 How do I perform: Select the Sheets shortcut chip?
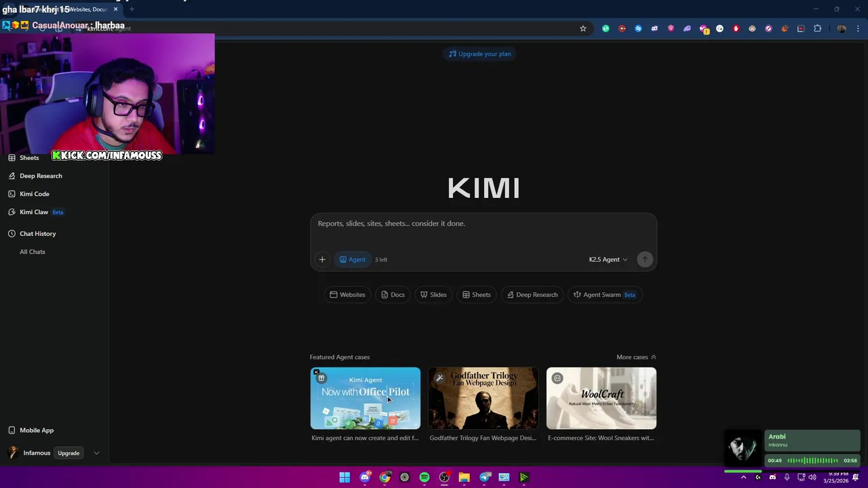click(x=477, y=295)
